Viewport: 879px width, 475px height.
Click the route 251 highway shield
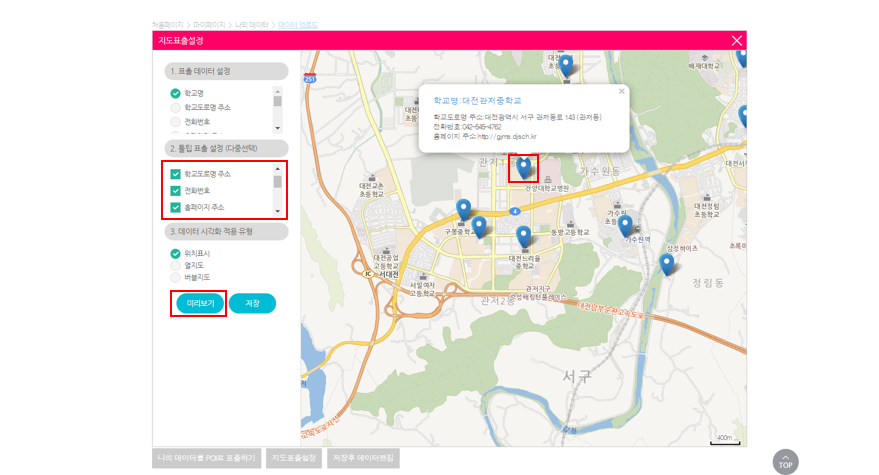(310, 78)
